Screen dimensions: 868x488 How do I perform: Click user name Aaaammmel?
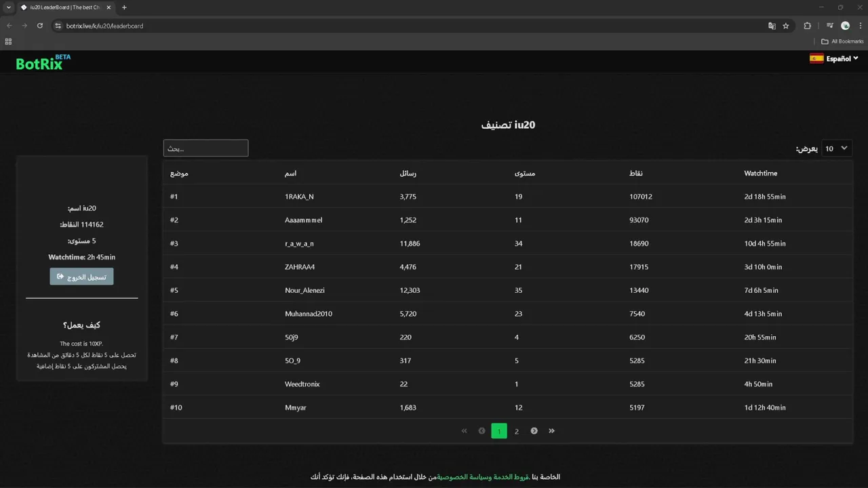[304, 220]
